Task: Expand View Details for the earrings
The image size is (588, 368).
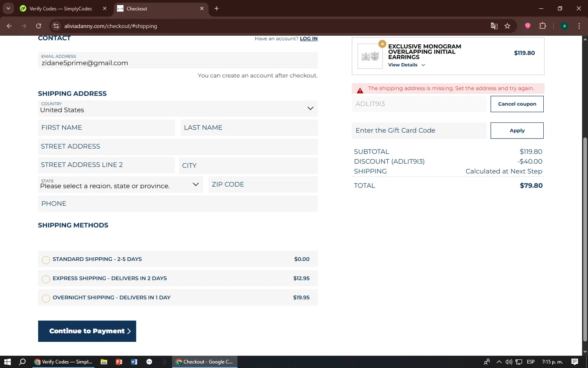Action: [407, 65]
